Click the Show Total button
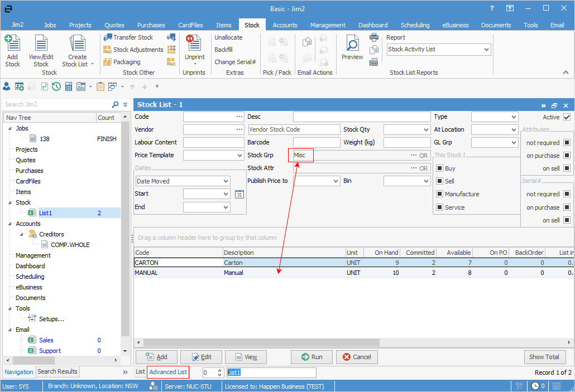This screenshot has width=575, height=392. 544,357
